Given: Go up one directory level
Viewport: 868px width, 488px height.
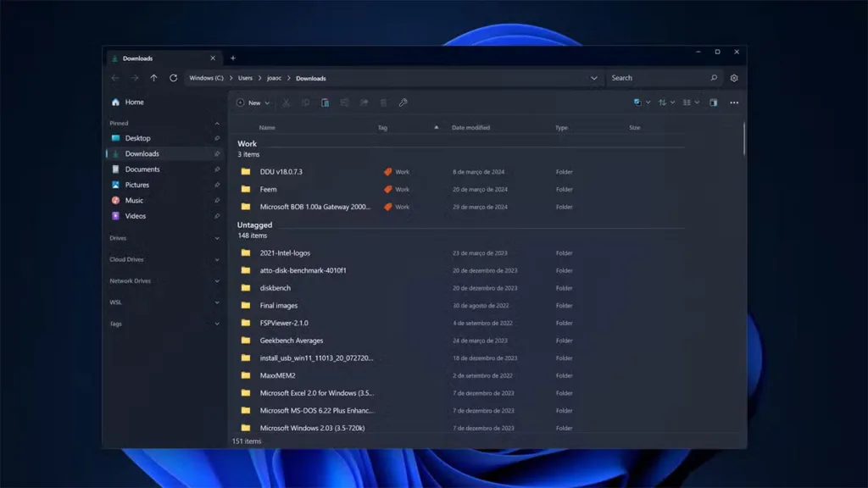Looking at the screenshot, I should pyautogui.click(x=154, y=78).
